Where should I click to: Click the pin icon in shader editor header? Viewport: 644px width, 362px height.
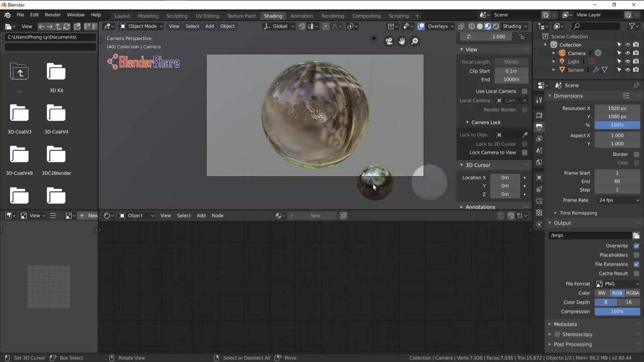pyautogui.click(x=344, y=215)
